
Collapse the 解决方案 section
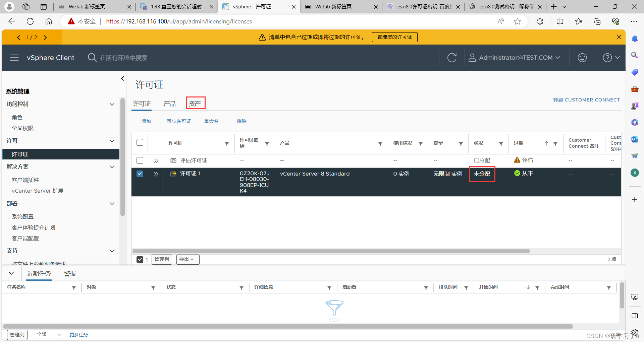click(x=112, y=166)
